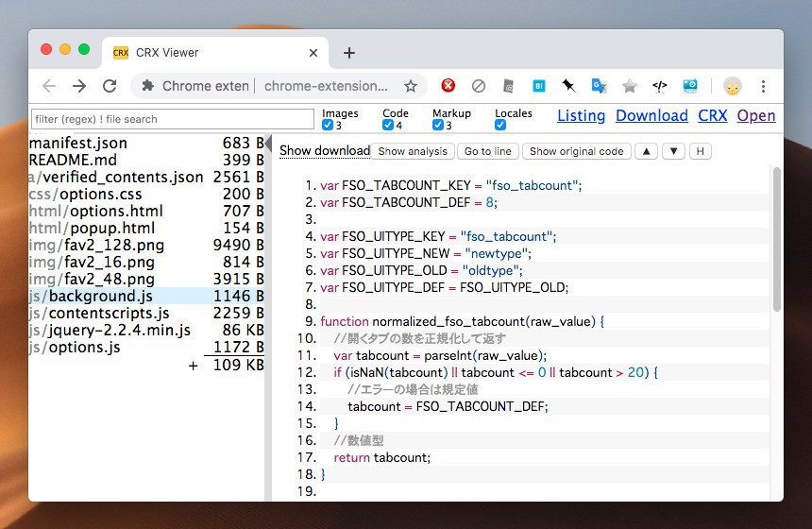Open Chrome's three-dot menu
The image size is (812, 529).
tap(763, 86)
